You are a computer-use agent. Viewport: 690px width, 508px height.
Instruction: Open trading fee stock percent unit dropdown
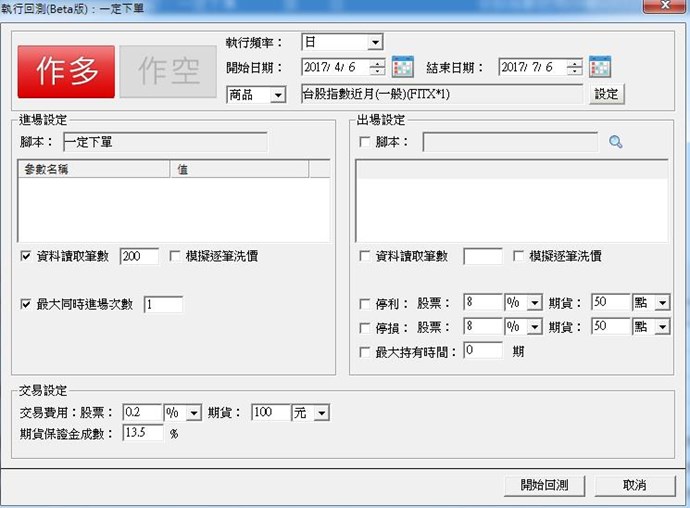pos(194,412)
